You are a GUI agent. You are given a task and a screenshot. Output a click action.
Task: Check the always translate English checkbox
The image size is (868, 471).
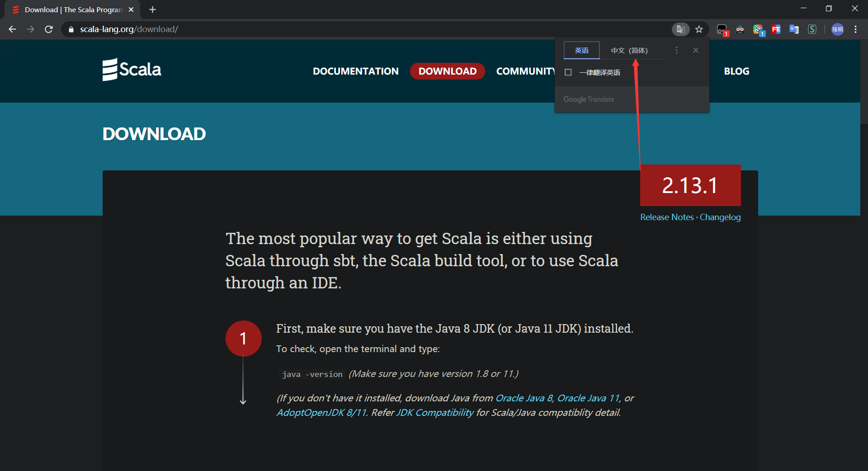(568, 72)
